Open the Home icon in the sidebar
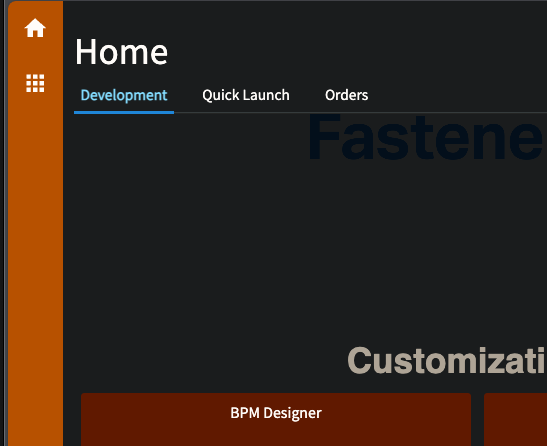This screenshot has height=446, width=547. click(35, 28)
